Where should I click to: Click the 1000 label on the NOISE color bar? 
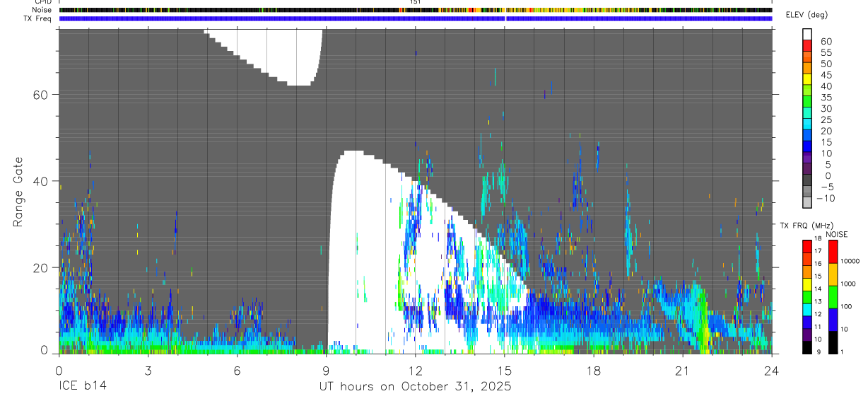tap(848, 284)
